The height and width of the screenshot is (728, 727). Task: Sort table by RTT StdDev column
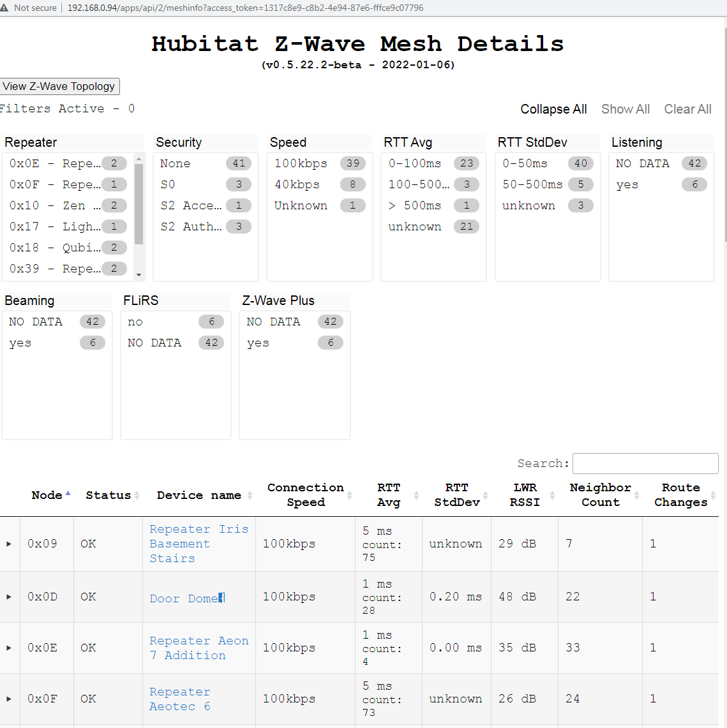point(456,495)
